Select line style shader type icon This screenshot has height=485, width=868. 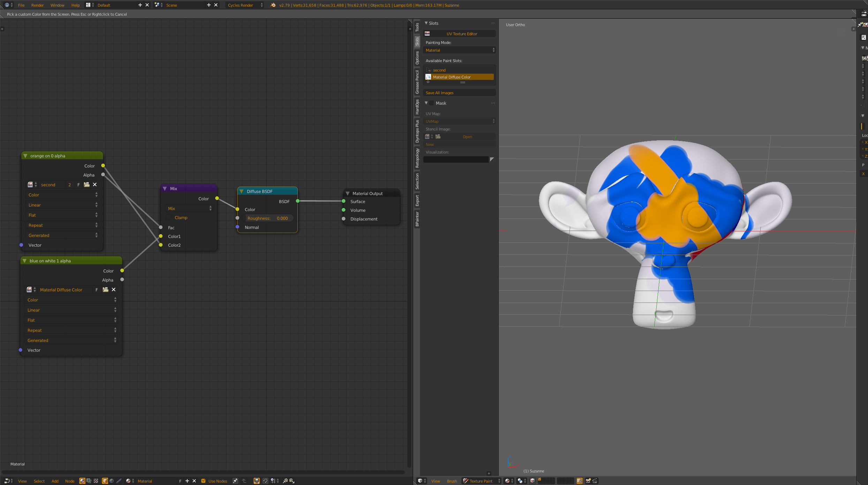(119, 481)
